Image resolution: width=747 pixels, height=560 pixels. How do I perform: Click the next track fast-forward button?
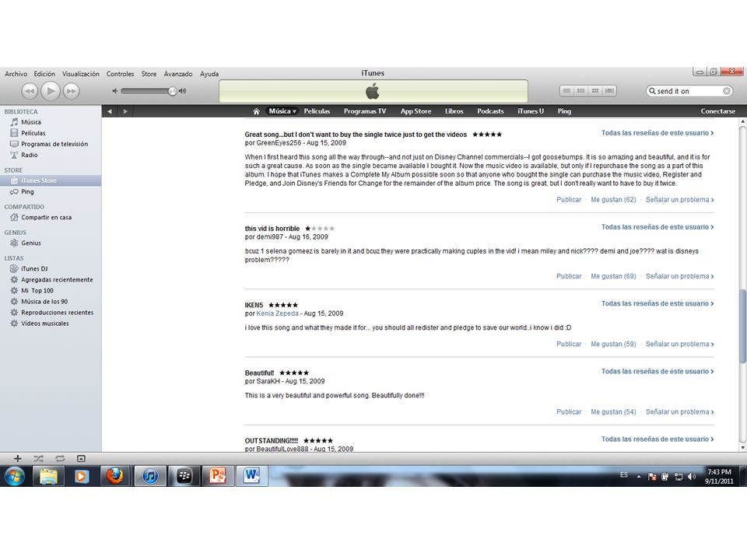[71, 91]
